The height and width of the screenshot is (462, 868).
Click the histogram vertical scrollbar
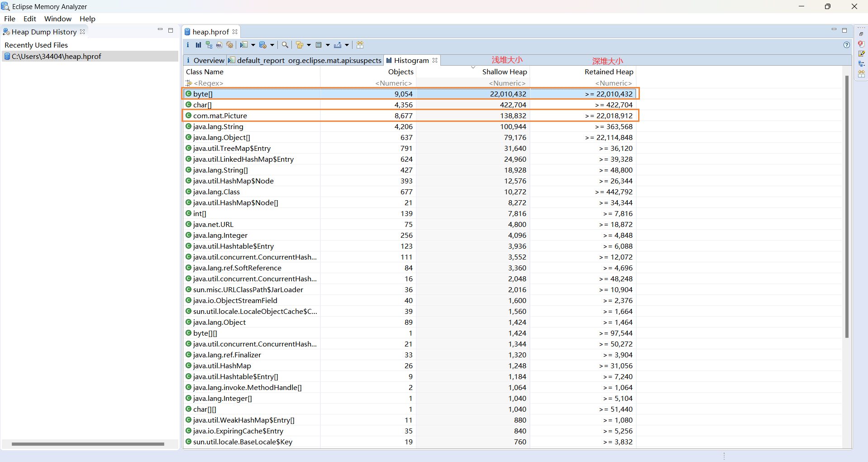847,206
